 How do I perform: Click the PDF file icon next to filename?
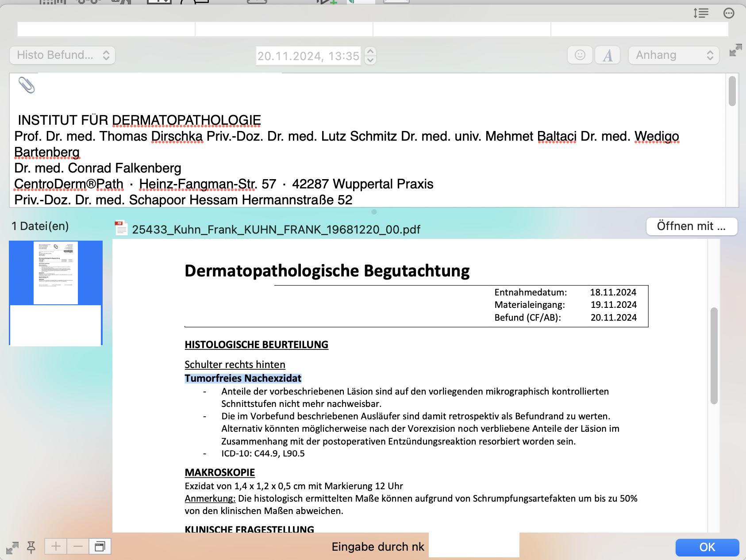coord(121,228)
